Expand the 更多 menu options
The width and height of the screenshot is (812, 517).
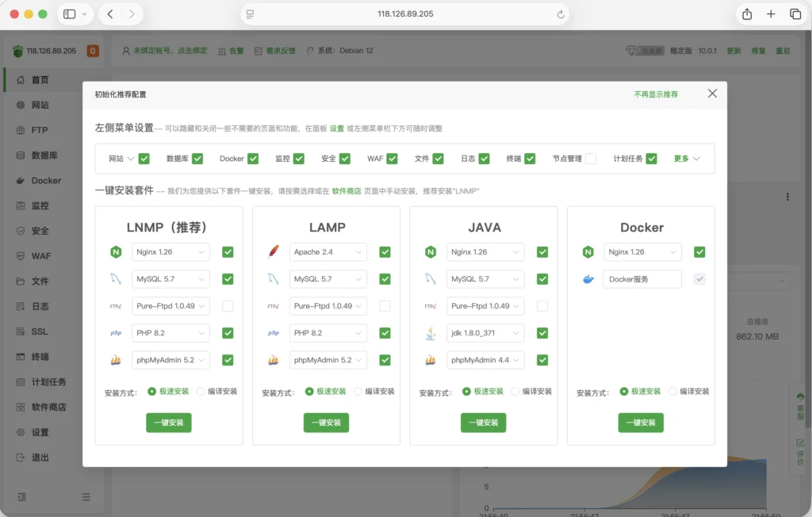pyautogui.click(x=687, y=159)
